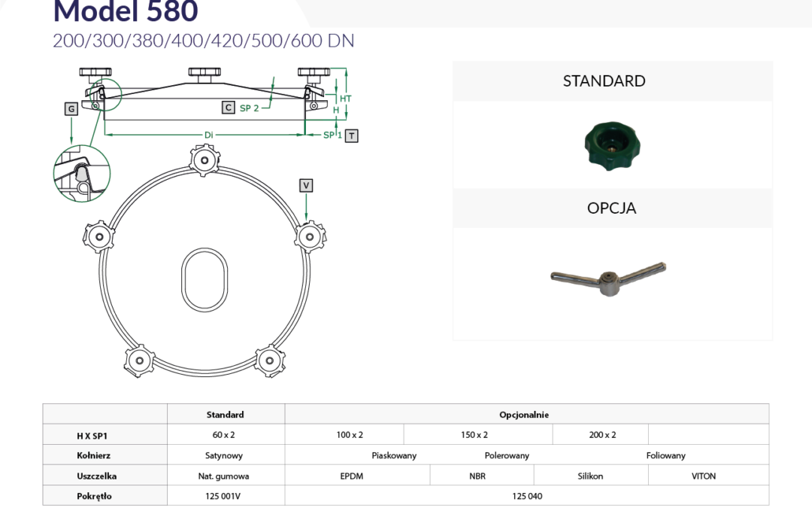The image size is (812, 508).
Task: Select the "125 001V" part number
Action: (223, 496)
